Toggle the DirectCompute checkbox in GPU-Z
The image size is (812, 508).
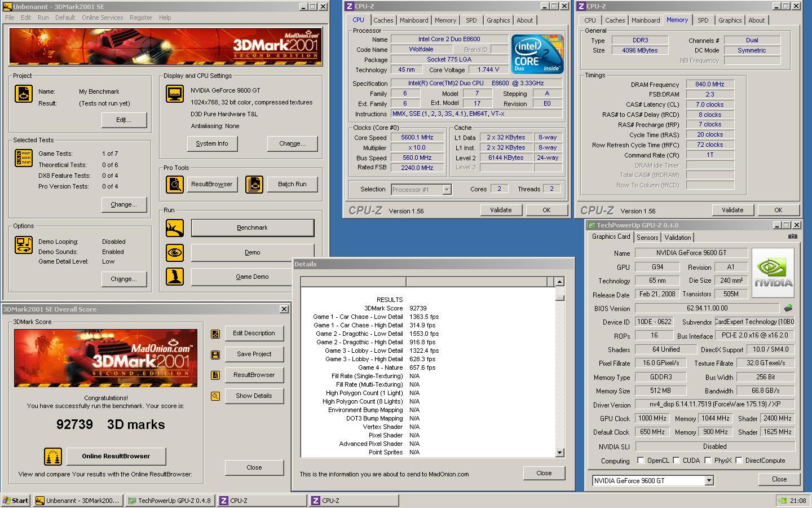tap(739, 461)
